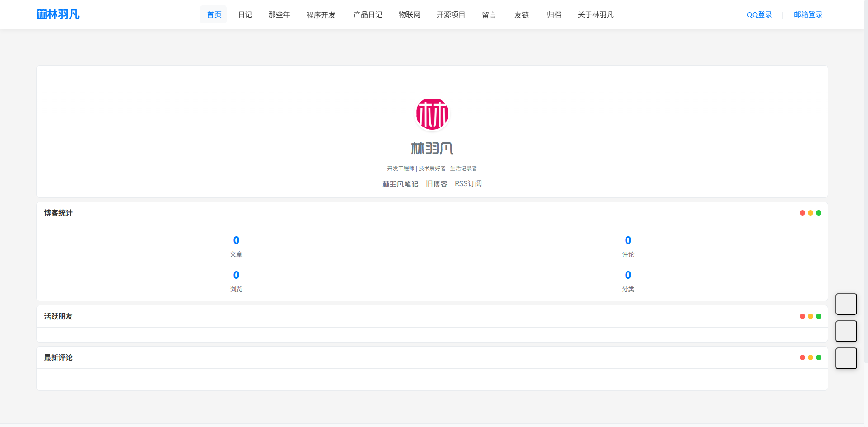Click the 活跃朋友 panel title

click(58, 316)
